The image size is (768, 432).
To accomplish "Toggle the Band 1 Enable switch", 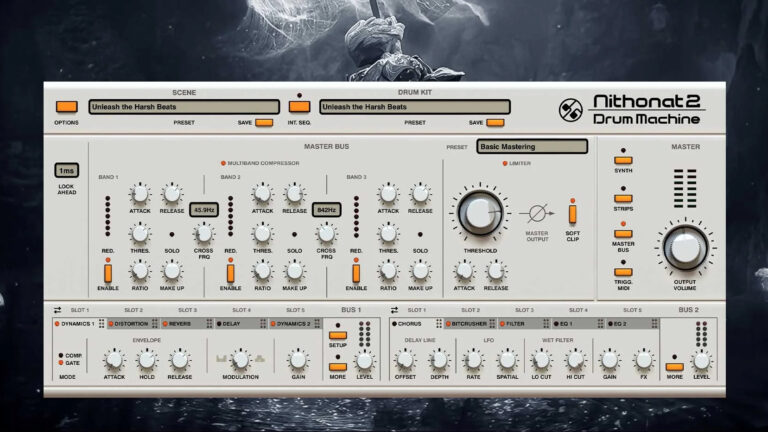I will (x=108, y=273).
